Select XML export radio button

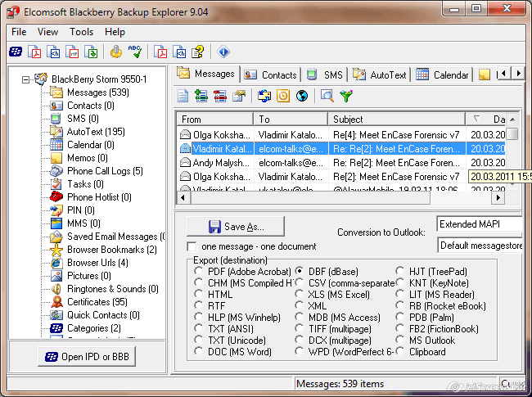point(299,305)
